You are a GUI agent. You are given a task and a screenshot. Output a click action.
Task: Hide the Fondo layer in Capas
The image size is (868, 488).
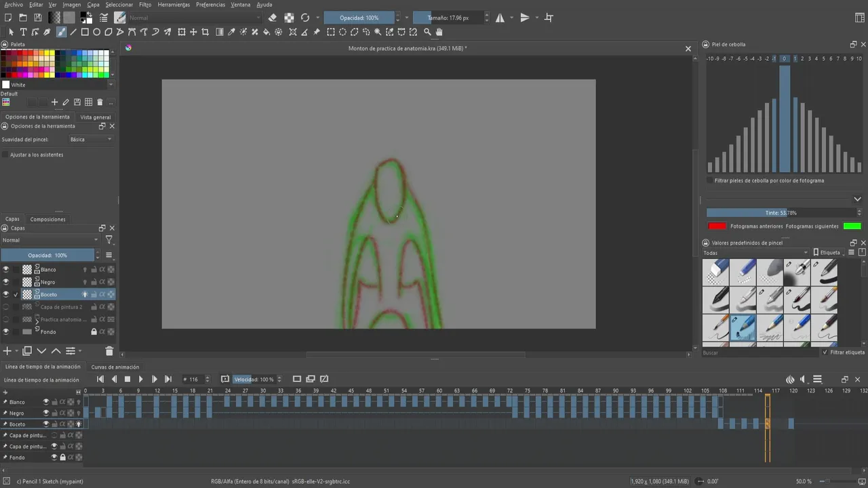coord(6,331)
